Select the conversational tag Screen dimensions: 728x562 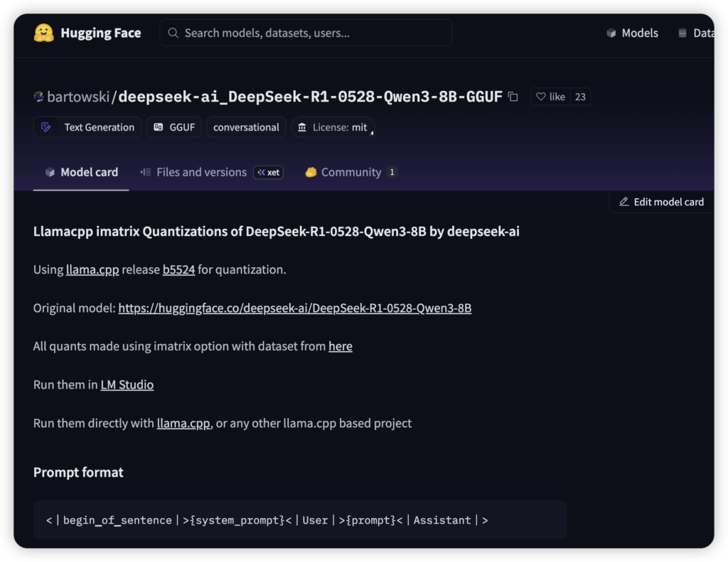[246, 127]
